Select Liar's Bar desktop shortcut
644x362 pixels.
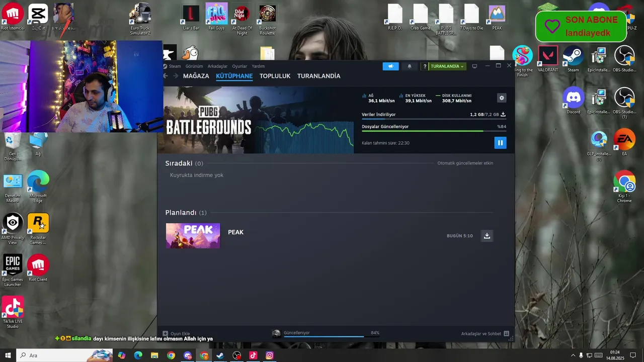(x=191, y=18)
